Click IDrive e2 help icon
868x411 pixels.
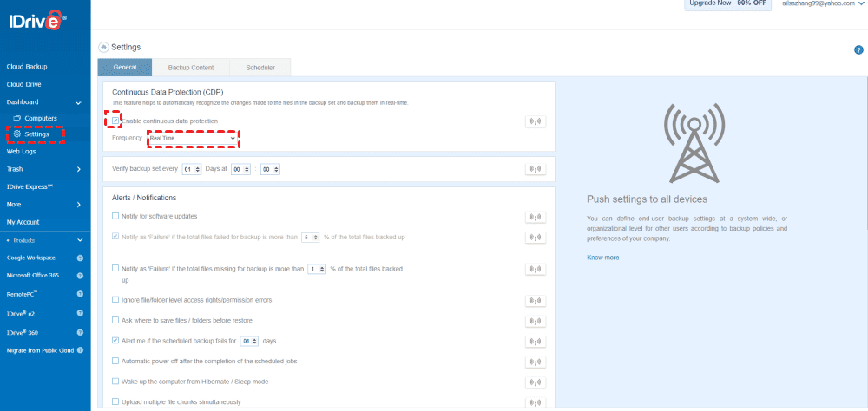coord(80,312)
